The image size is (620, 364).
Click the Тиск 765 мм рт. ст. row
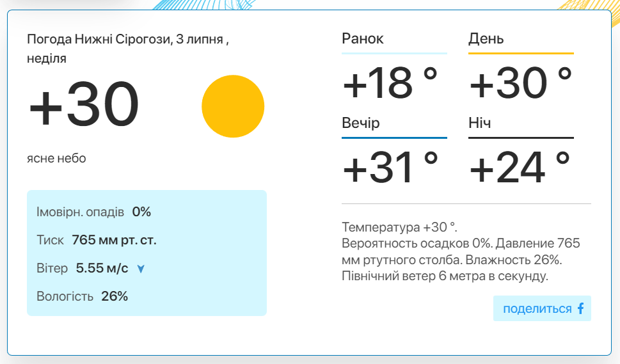97,240
